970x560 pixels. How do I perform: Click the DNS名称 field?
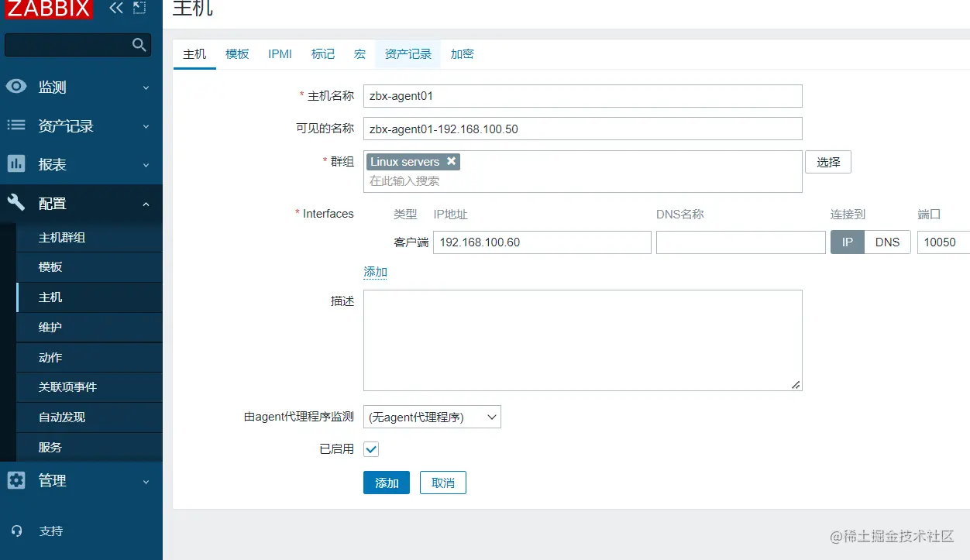coord(741,242)
